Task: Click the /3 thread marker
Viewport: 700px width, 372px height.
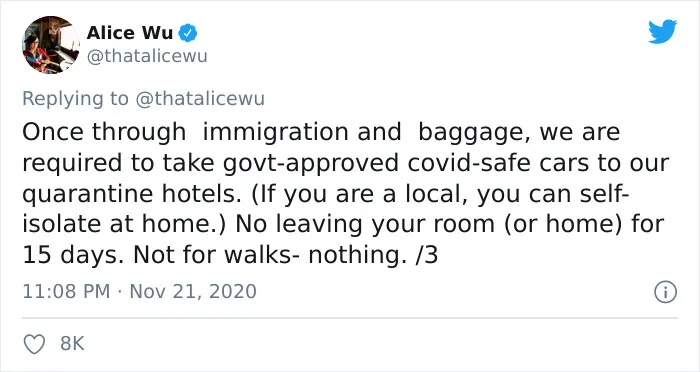Action: (x=426, y=255)
